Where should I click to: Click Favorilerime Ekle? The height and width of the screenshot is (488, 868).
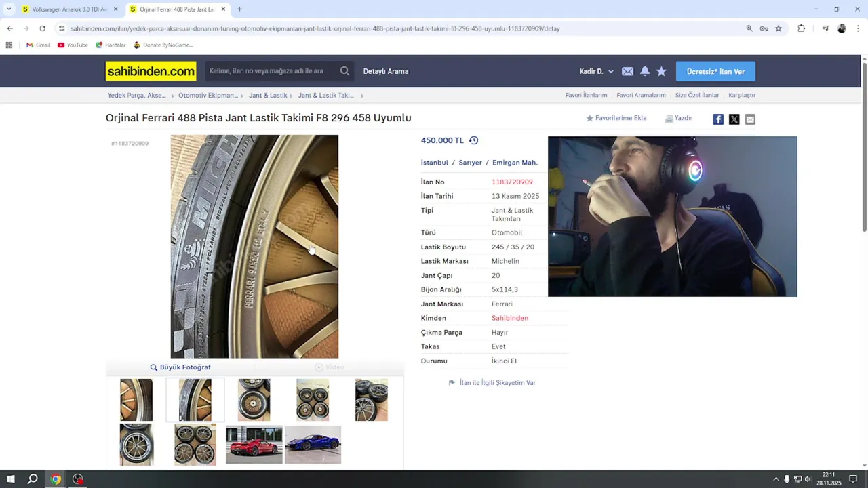click(616, 118)
